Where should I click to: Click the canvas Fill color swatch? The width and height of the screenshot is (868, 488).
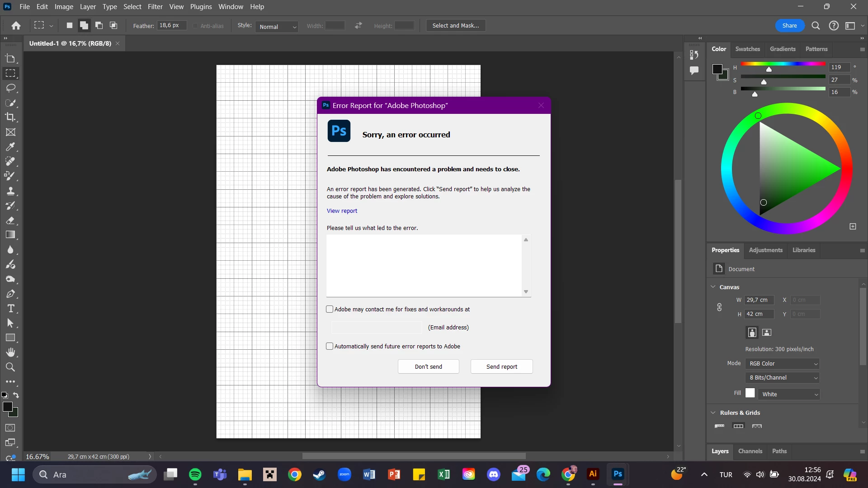[x=750, y=394]
